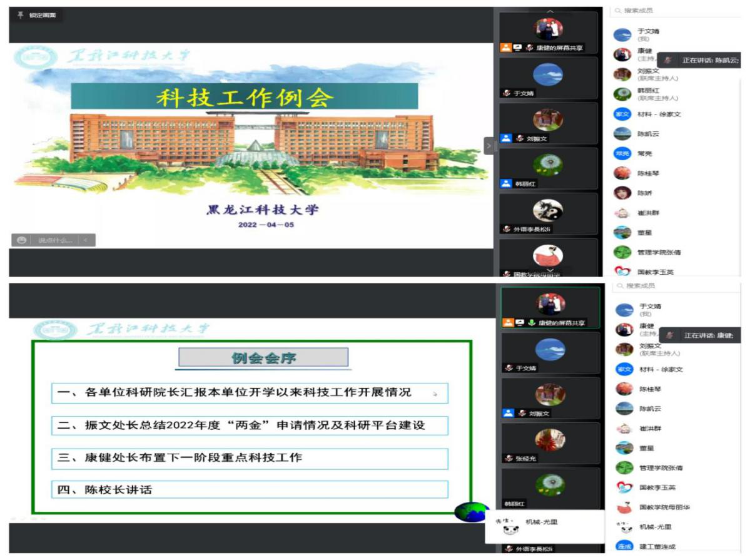Screen dimensions: 750x560
Task: Click the 国教学院母丽华 member avatar
Action: tap(624, 507)
